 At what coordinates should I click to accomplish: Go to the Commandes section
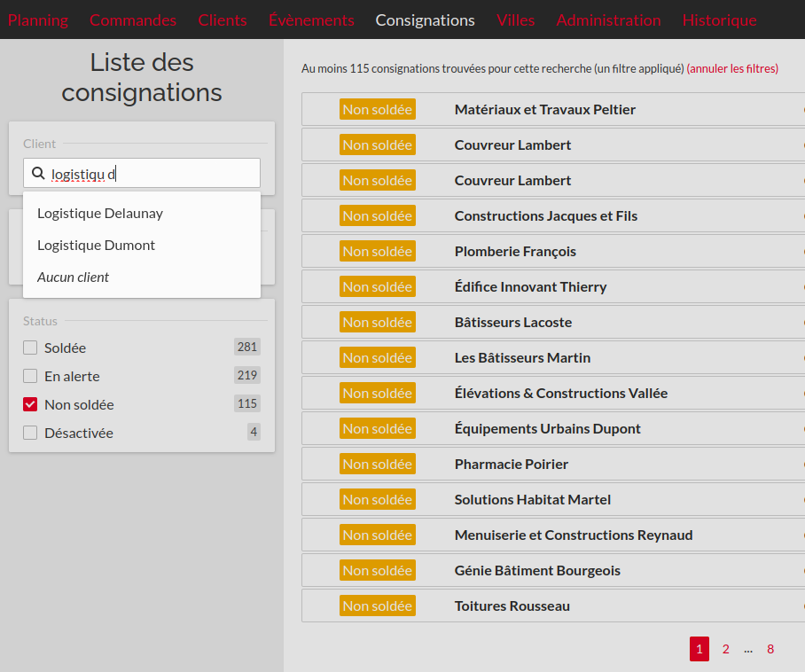(133, 20)
